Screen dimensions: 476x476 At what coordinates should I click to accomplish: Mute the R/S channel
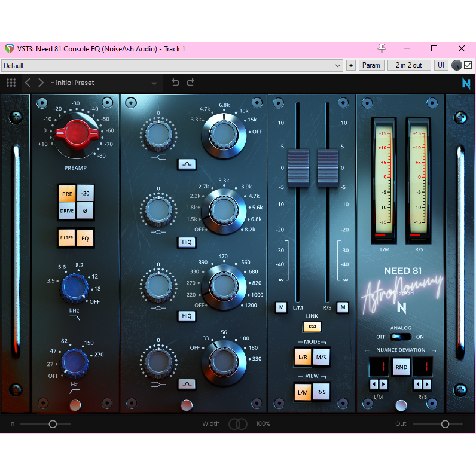click(x=343, y=307)
